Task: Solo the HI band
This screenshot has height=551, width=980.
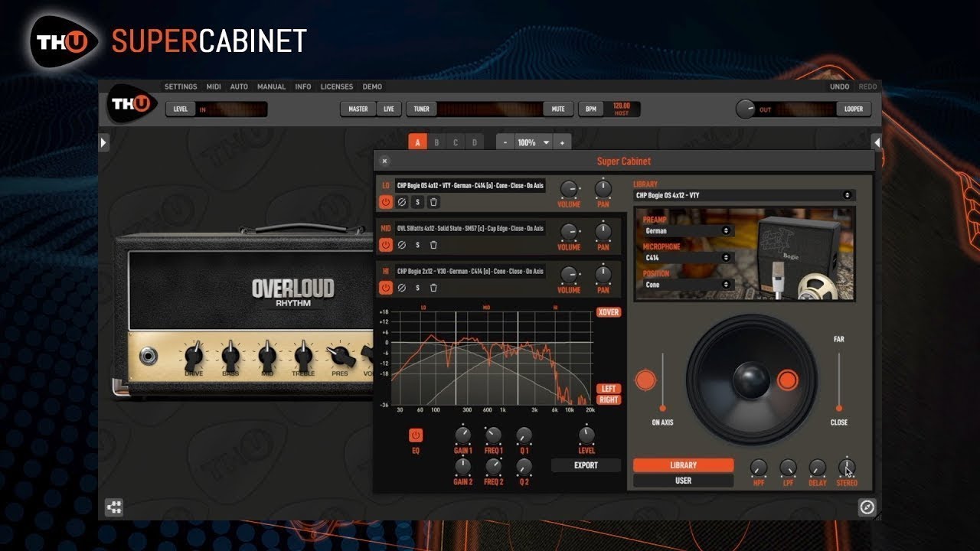Action: click(x=417, y=288)
